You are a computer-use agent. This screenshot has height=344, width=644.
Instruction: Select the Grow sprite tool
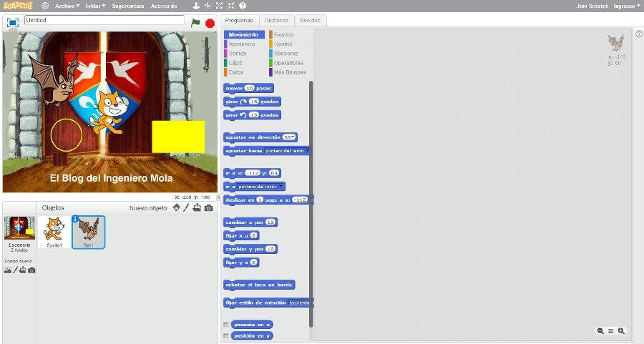tap(220, 6)
